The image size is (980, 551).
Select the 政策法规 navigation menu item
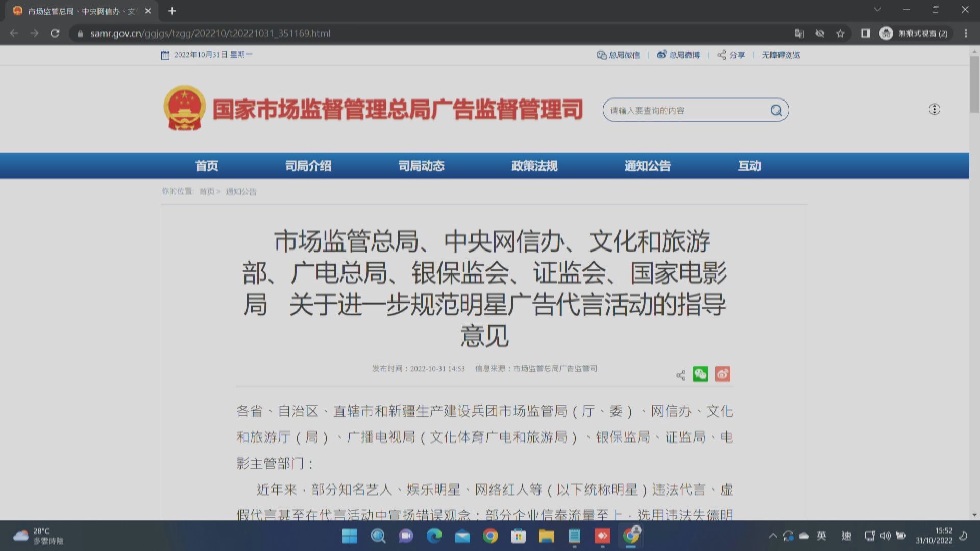533,166
